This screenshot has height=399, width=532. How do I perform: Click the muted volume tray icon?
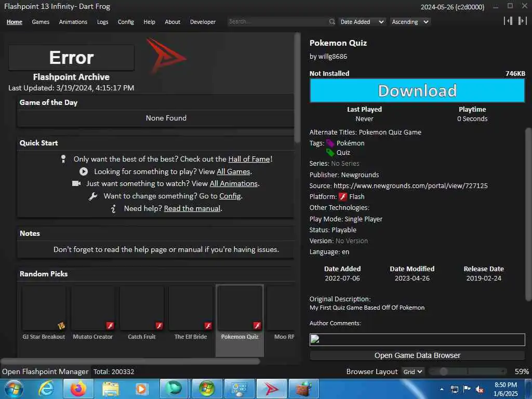480,390
